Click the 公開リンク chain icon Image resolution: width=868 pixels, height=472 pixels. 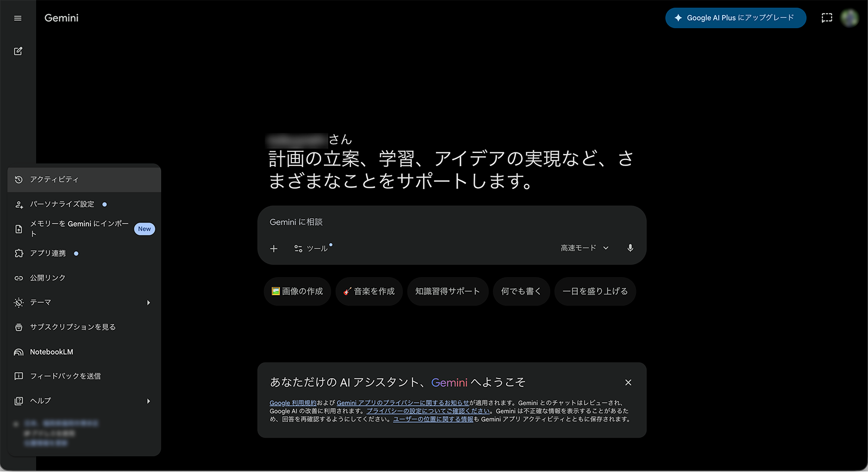pos(19,278)
